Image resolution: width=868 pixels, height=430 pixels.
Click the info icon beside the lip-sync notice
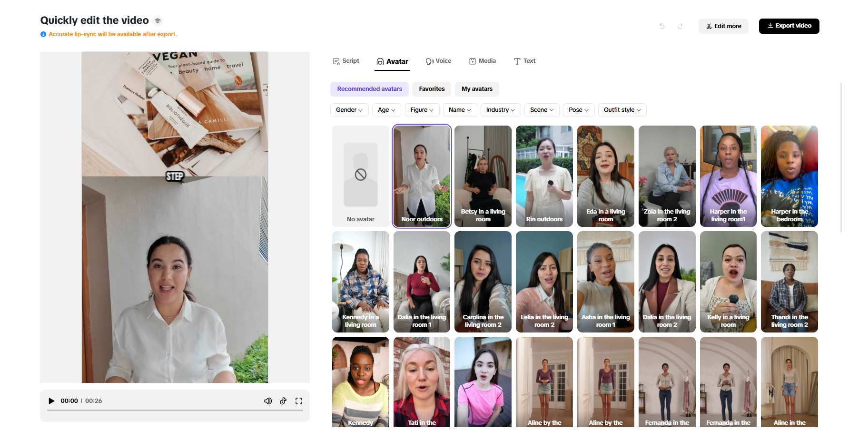coord(43,34)
